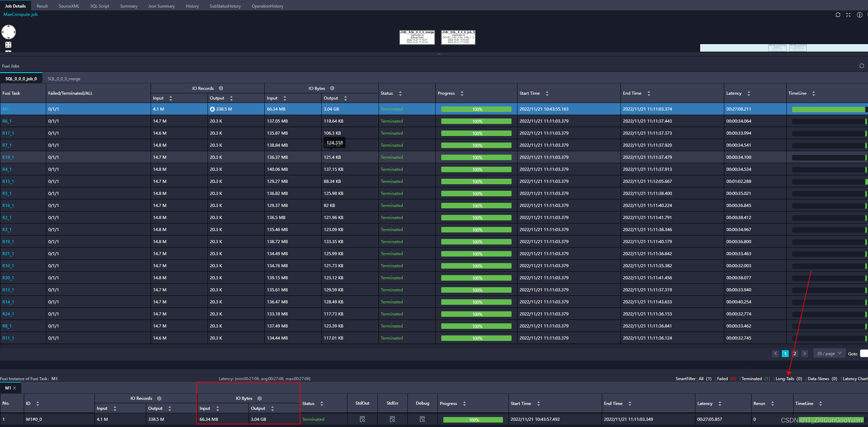Switch to the Result tab

tap(42, 6)
